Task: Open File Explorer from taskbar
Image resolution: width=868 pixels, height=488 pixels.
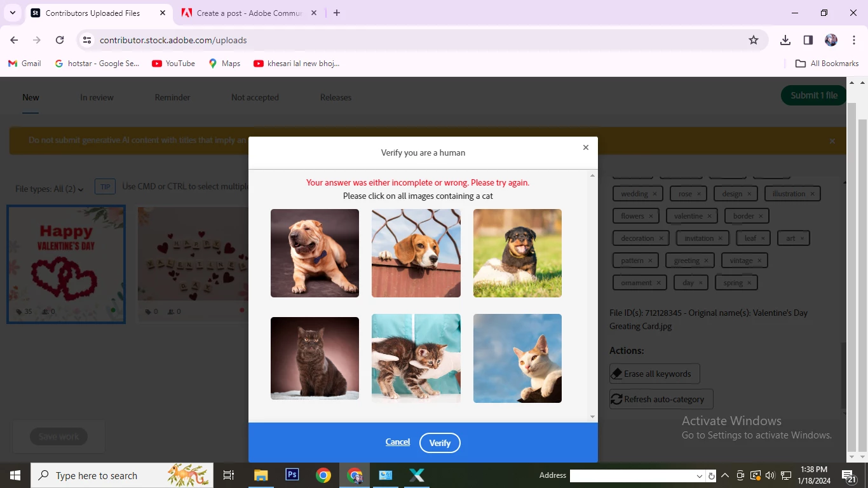Action: coord(261,475)
